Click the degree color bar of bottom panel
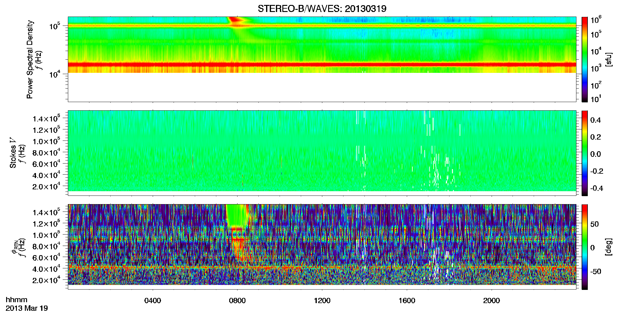Image resolution: width=644 pixels, height=332 pixels. (585, 247)
